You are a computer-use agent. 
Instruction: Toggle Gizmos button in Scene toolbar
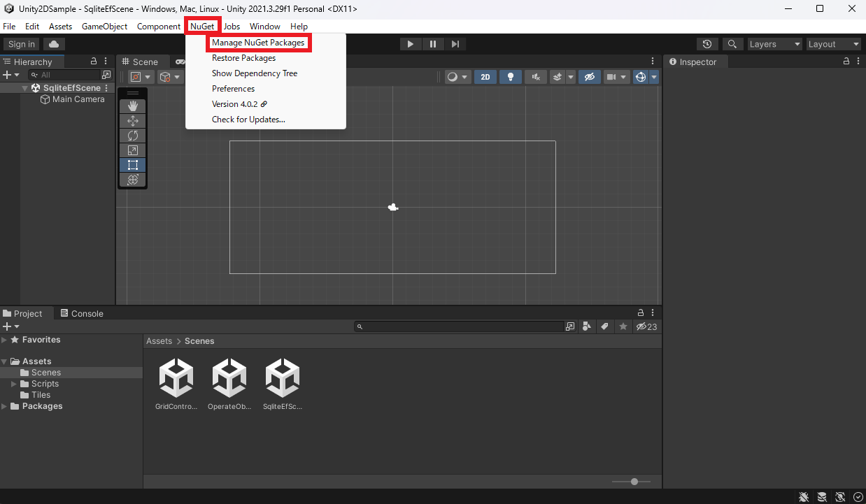[640, 77]
